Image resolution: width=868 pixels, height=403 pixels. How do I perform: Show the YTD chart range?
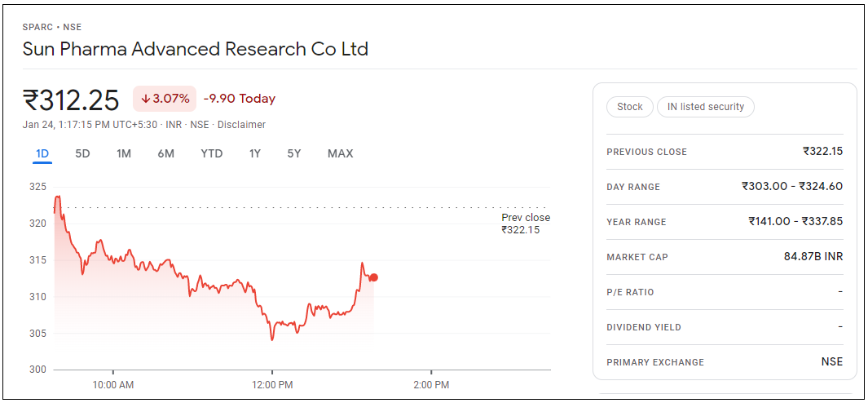coord(211,153)
